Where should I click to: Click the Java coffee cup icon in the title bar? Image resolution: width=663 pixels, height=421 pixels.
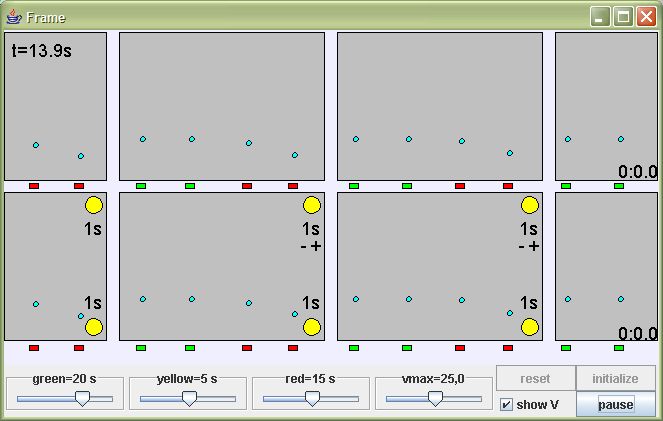[14, 17]
